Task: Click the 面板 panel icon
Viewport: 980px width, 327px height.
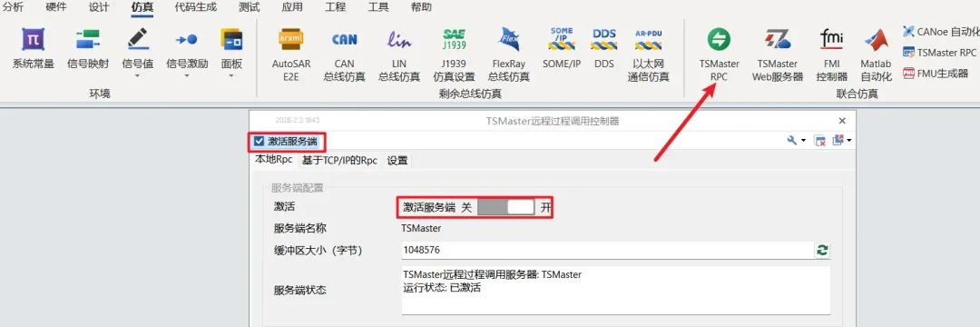Action: 231,40
